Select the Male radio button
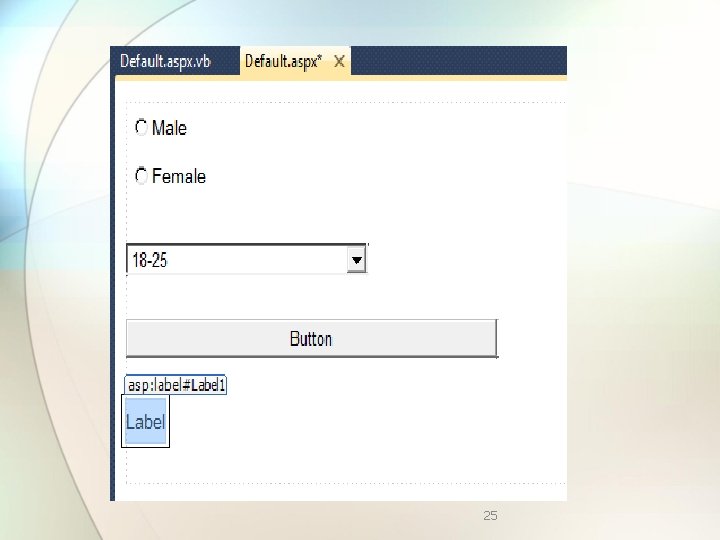This screenshot has height=540, width=720. (x=141, y=128)
